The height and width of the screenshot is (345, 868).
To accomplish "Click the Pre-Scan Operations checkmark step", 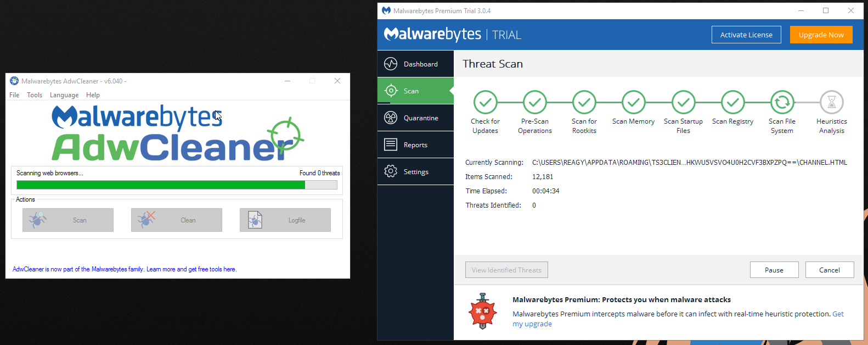I will tap(535, 102).
